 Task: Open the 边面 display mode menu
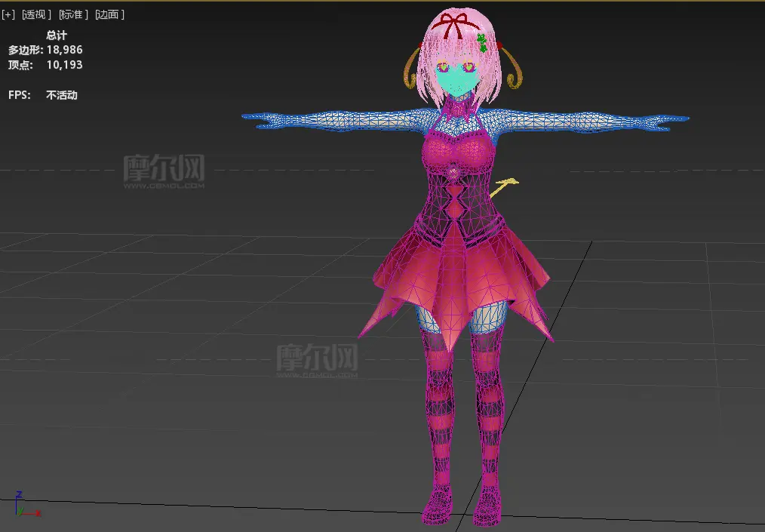(110, 14)
